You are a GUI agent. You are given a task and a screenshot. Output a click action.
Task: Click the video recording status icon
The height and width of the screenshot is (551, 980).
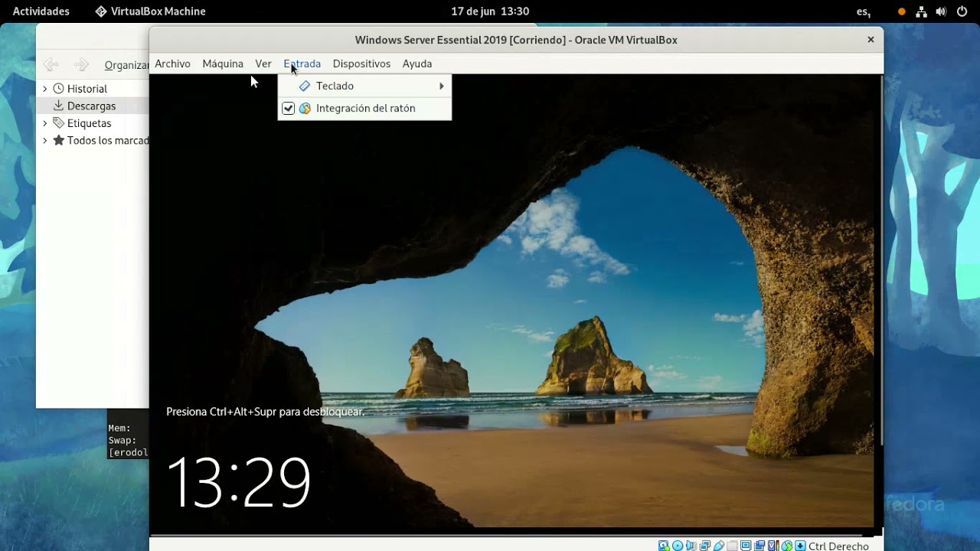759,546
